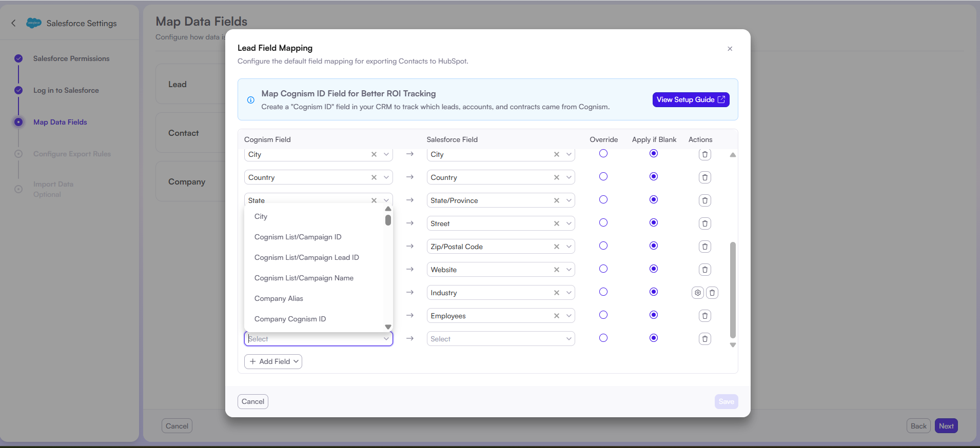
Task: Open settings gear for Industry mapping
Action: [x=697, y=293]
